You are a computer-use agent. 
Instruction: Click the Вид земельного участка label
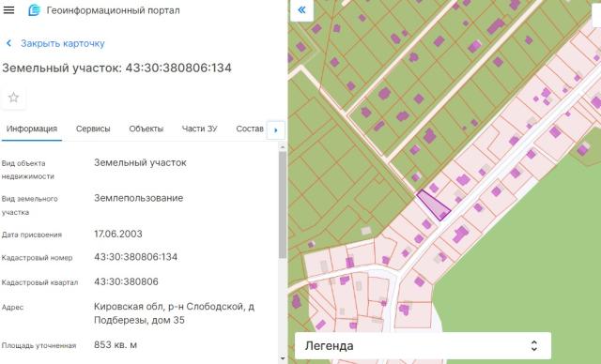coord(29,205)
